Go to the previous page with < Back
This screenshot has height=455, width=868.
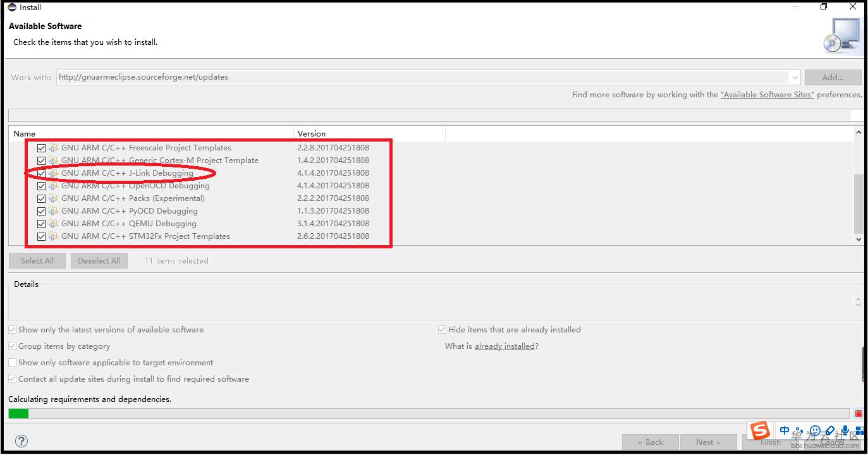pos(651,442)
